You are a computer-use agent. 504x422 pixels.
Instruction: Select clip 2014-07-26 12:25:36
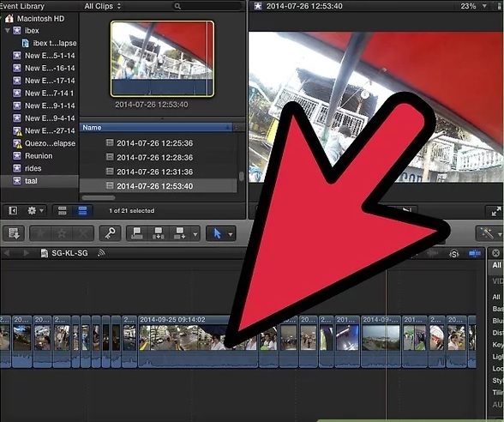tap(158, 143)
